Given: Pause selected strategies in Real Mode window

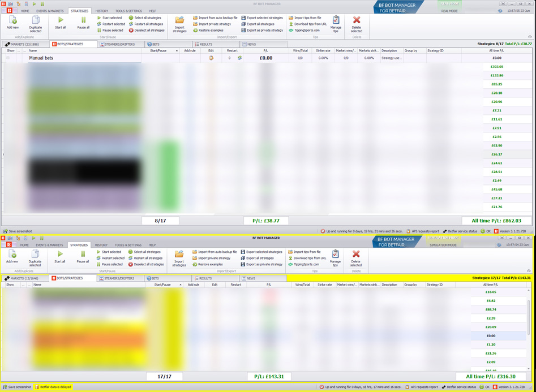Looking at the screenshot, I should [110, 30].
